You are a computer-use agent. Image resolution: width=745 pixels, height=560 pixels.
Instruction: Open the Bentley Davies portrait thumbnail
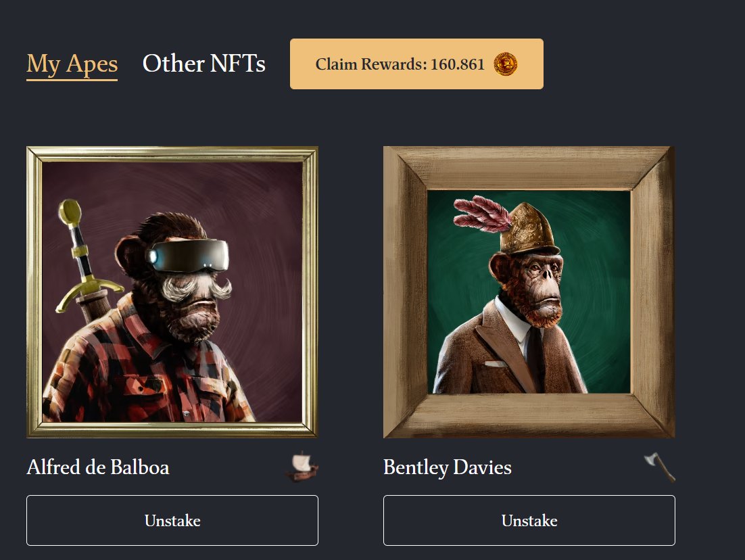pyautogui.click(x=529, y=292)
